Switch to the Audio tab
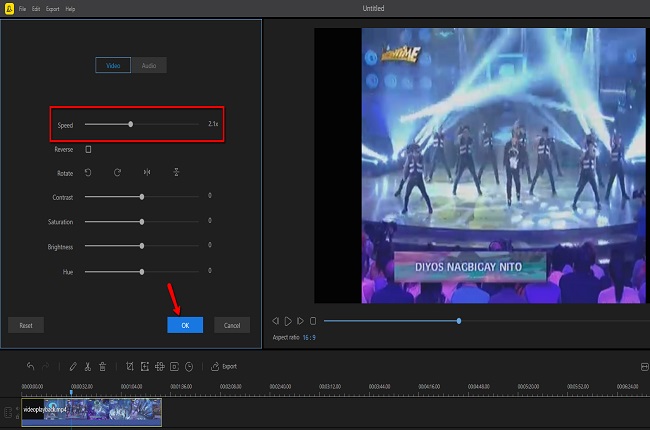This screenshot has width=650, height=430. click(148, 65)
